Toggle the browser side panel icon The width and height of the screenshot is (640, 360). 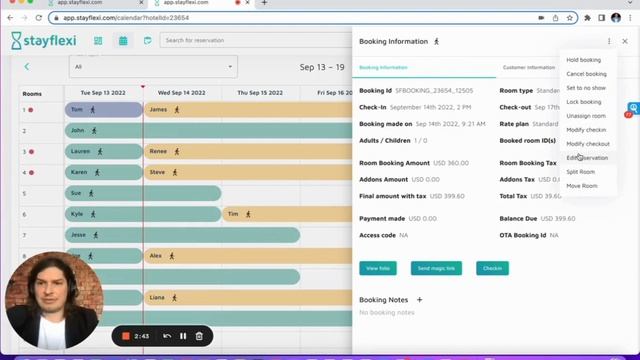tap(602, 18)
